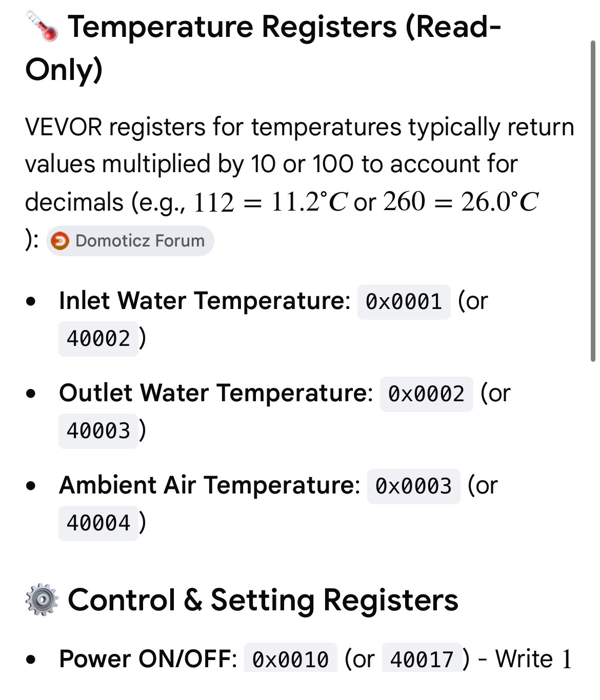Select the 0x0001 inlet register code

pyautogui.click(x=404, y=302)
